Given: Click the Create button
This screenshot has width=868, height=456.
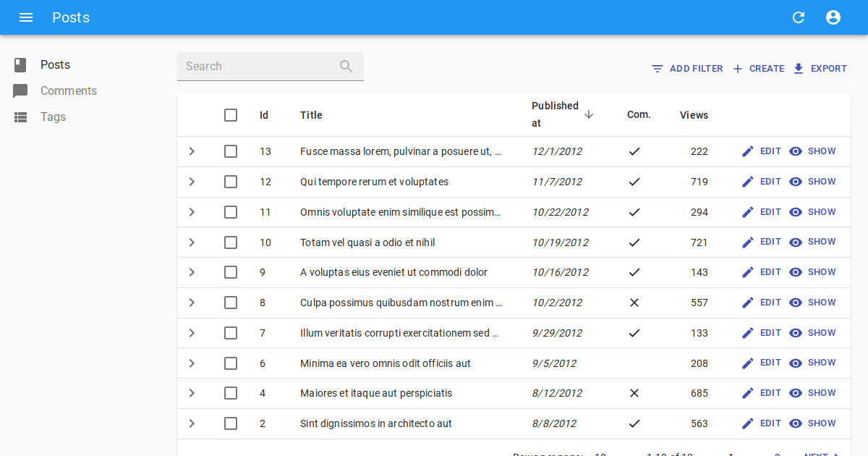Looking at the screenshot, I should (758, 69).
